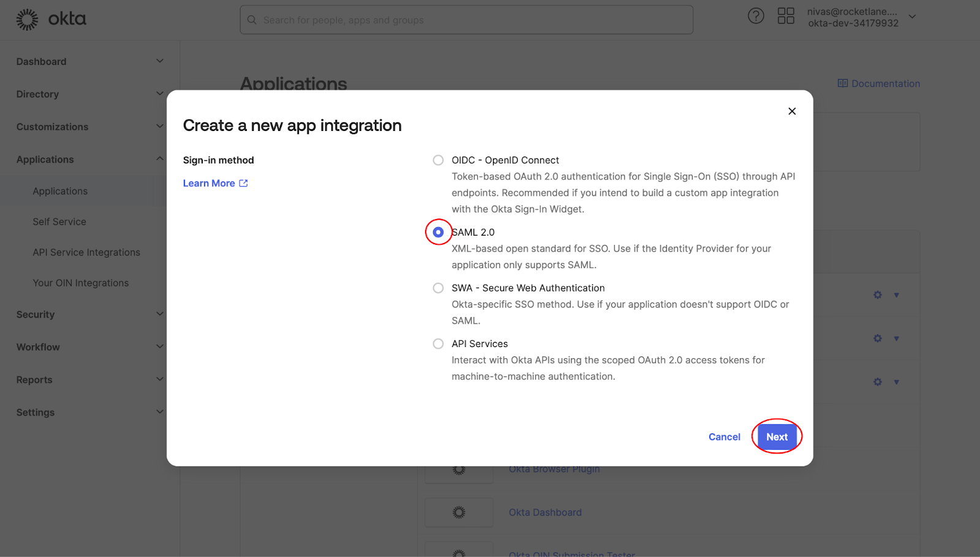Click the search magnifier icon
The height and width of the screenshot is (557, 980).
point(252,20)
